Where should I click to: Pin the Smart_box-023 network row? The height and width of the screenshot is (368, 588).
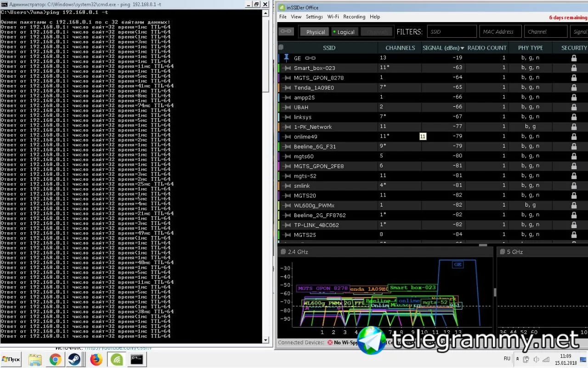point(287,68)
